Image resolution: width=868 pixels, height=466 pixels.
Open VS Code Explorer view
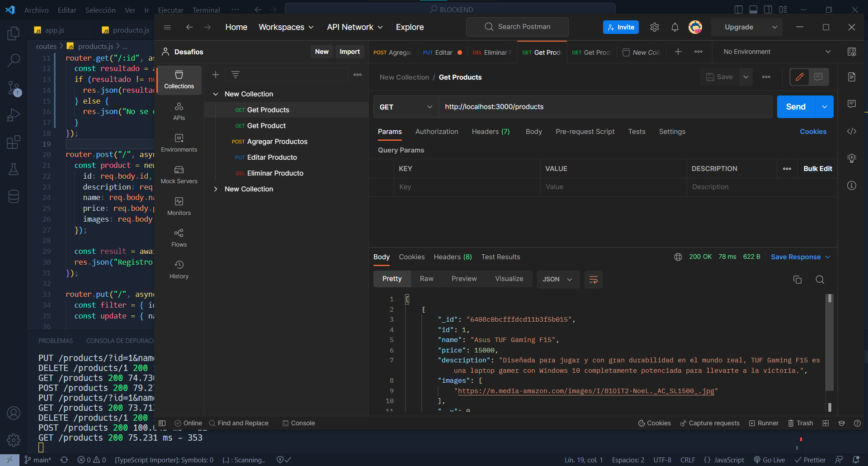coord(14,33)
